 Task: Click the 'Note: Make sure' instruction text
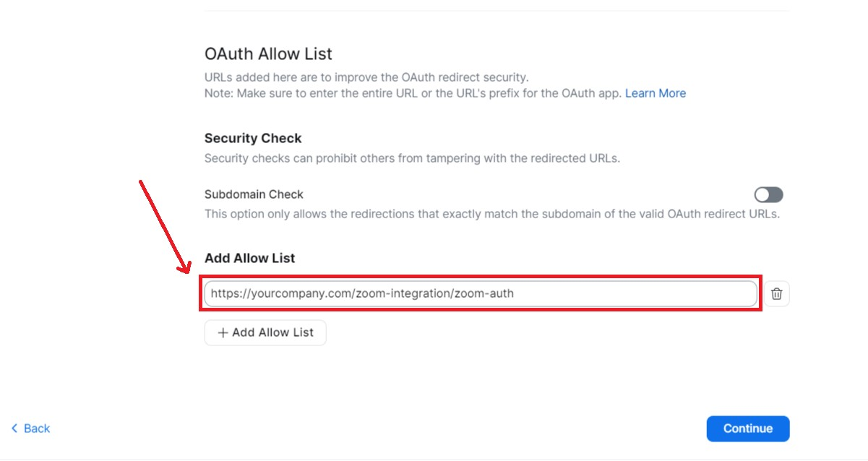[x=413, y=93]
